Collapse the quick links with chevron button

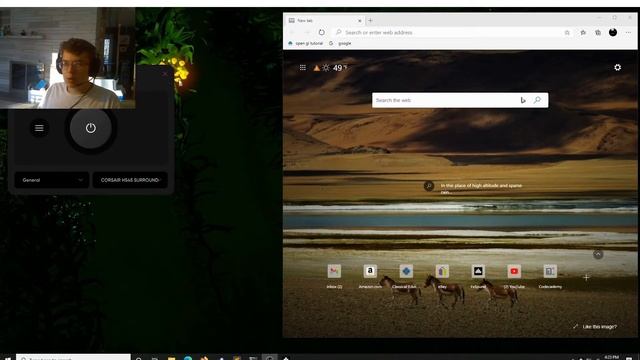coord(598,254)
